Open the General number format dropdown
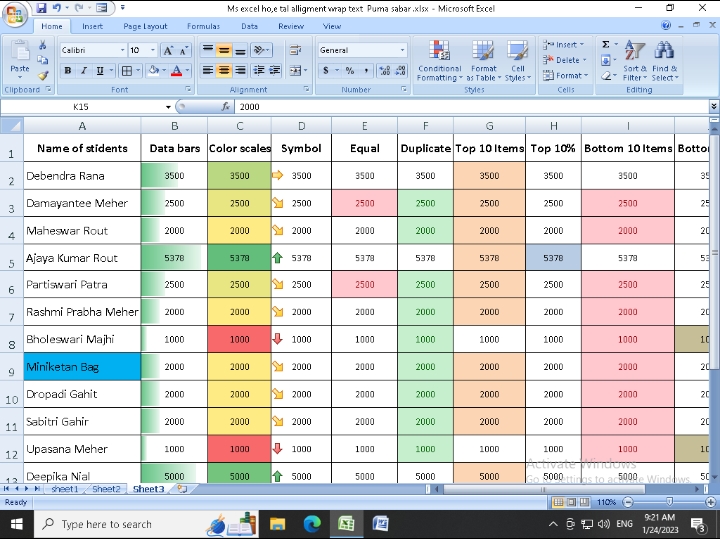 point(402,50)
